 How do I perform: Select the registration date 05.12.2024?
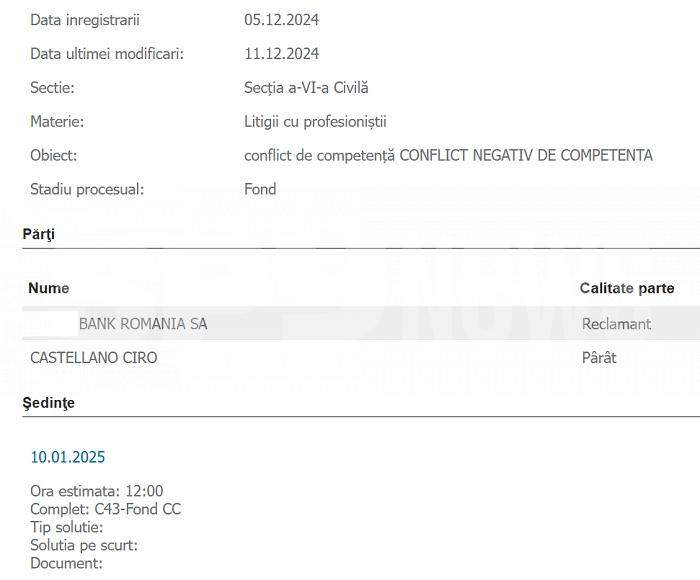[x=281, y=20]
